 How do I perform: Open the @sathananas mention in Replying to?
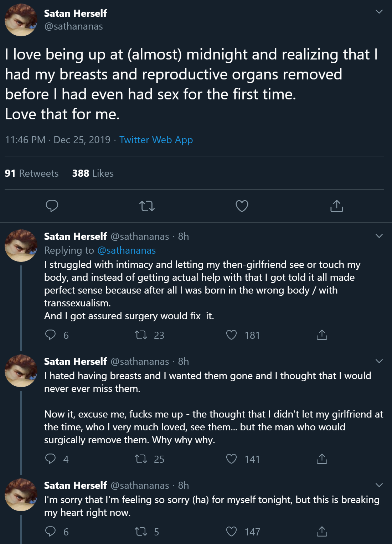coord(127,250)
